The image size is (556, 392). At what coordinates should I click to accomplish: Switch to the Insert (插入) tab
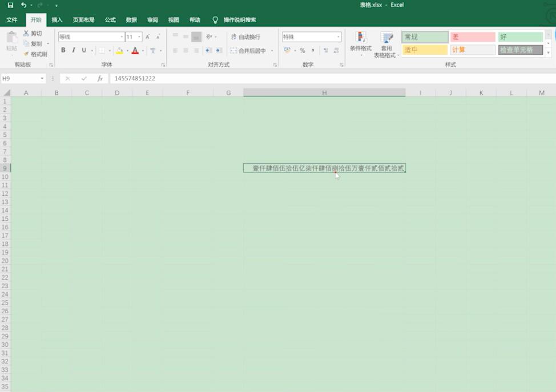57,20
